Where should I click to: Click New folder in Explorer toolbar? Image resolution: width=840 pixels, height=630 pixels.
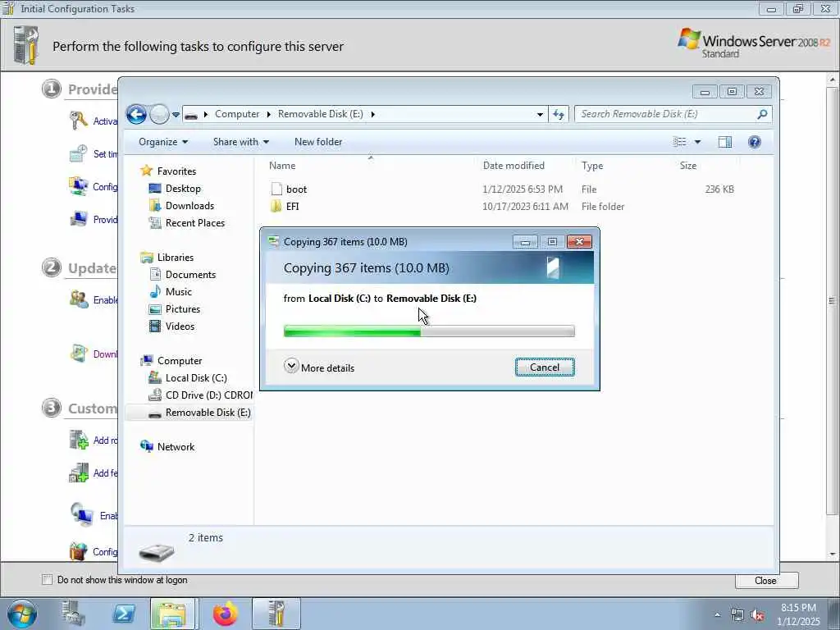pyautogui.click(x=318, y=142)
